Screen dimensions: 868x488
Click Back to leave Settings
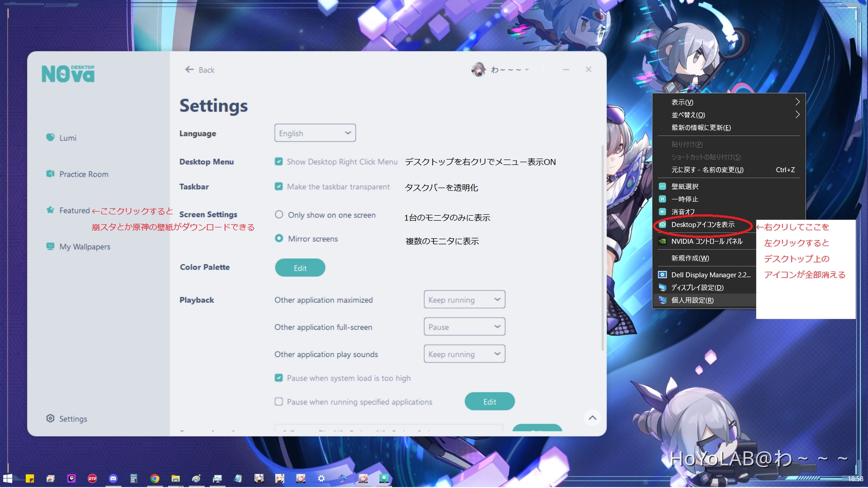[x=200, y=70]
